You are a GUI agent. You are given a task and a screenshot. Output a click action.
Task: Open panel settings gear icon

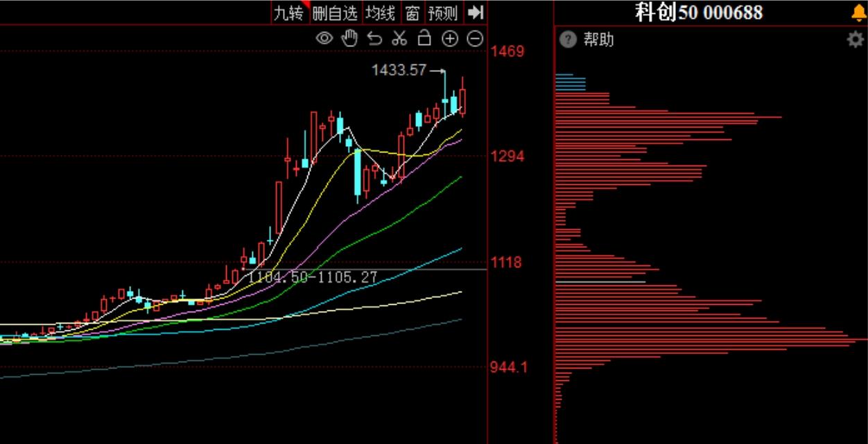coord(856,39)
